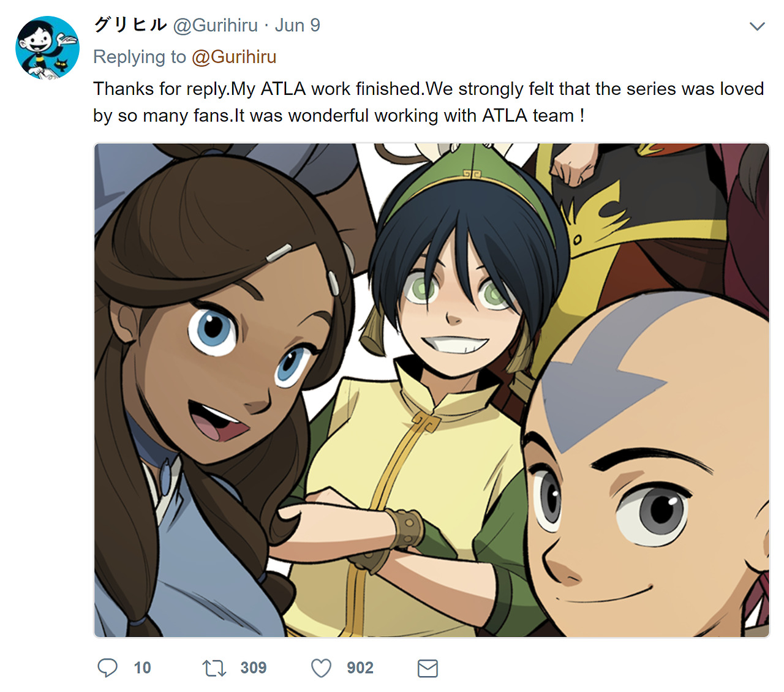The height and width of the screenshot is (692, 784).
Task: Open the Jun 9 tweet timestamp
Action: [x=298, y=25]
